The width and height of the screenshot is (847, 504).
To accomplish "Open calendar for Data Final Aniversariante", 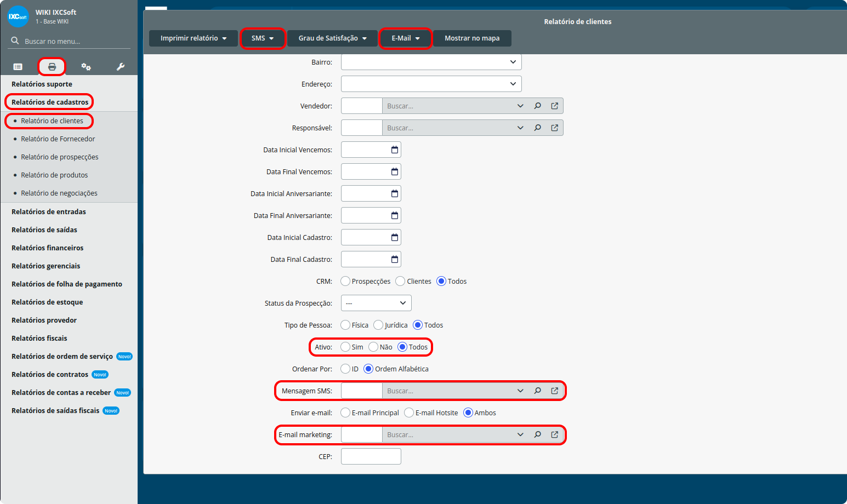I will (x=395, y=215).
